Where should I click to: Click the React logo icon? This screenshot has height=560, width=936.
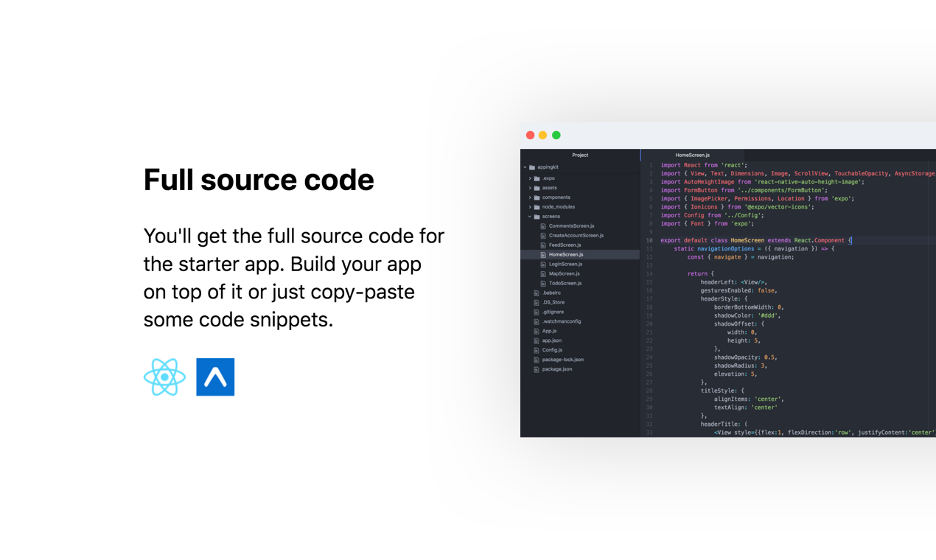pos(164,377)
